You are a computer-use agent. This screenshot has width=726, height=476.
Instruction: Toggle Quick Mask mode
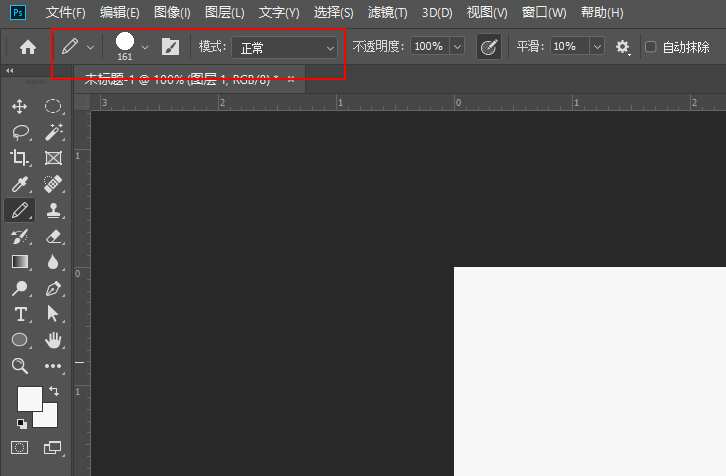tap(19, 448)
